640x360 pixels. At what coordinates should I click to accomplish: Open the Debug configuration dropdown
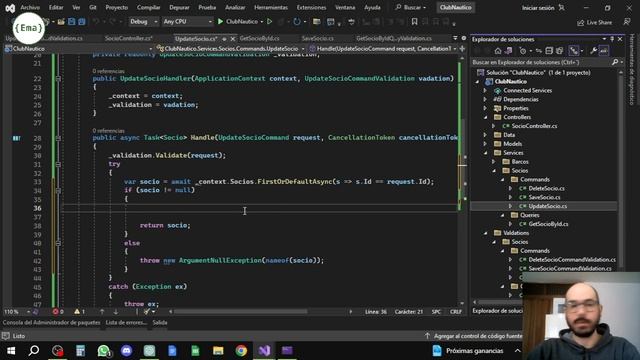click(x=144, y=22)
